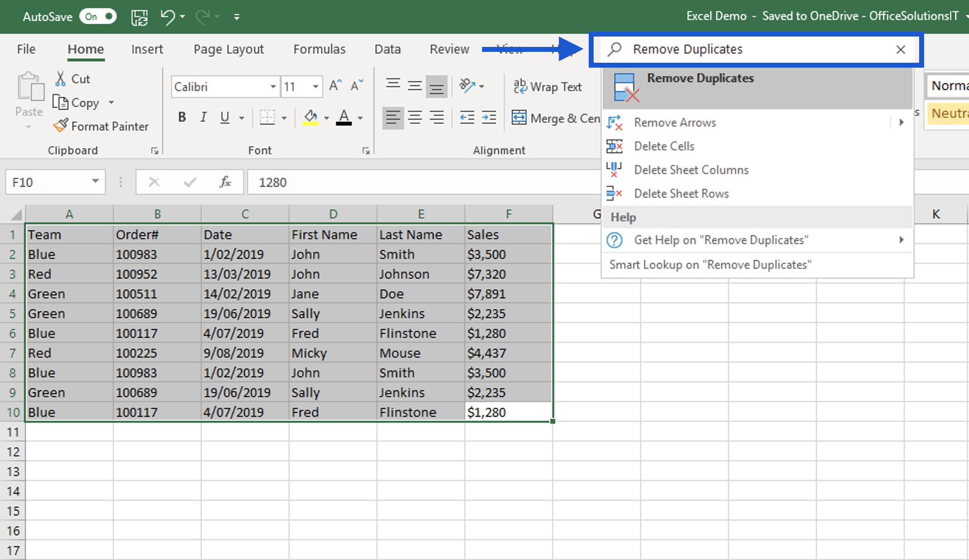
Task: Select the Format Painter tool
Action: pos(101,126)
